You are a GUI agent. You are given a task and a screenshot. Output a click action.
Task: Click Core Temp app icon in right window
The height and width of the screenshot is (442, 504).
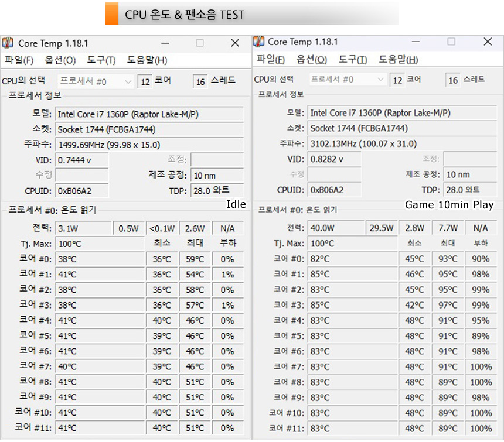tap(258, 42)
